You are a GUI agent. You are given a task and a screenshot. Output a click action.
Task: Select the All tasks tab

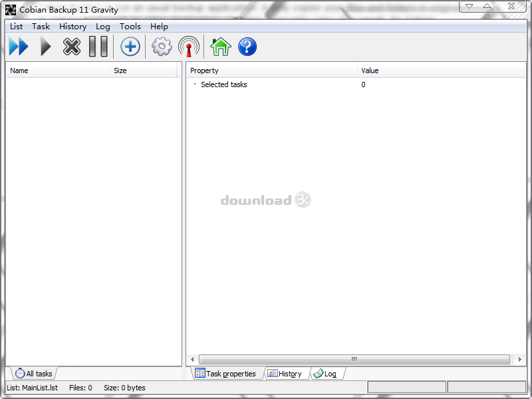[x=34, y=373]
